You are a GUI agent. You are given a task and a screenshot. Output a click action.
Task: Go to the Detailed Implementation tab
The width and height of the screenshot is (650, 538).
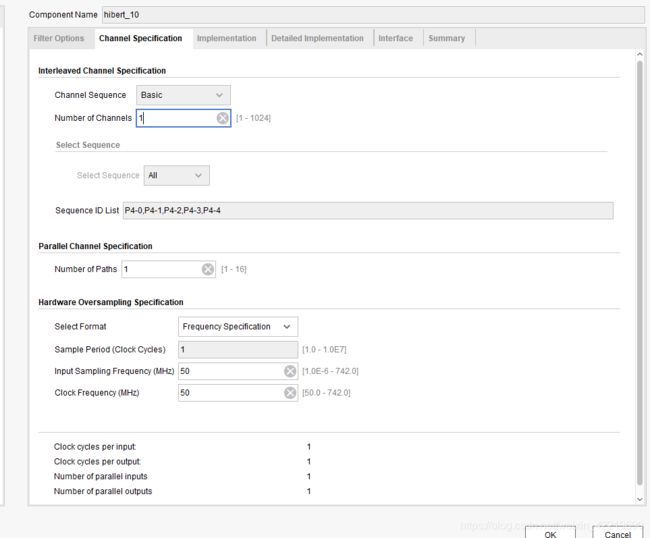(x=317, y=38)
